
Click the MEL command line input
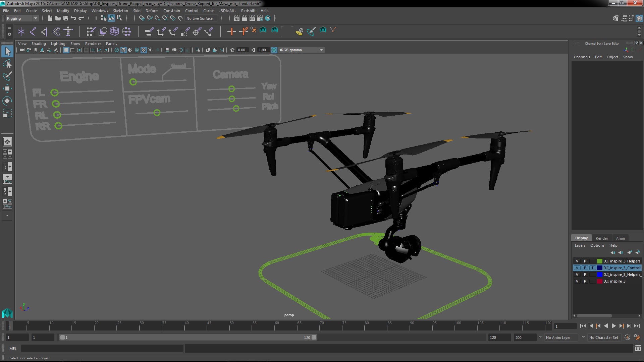(102, 349)
